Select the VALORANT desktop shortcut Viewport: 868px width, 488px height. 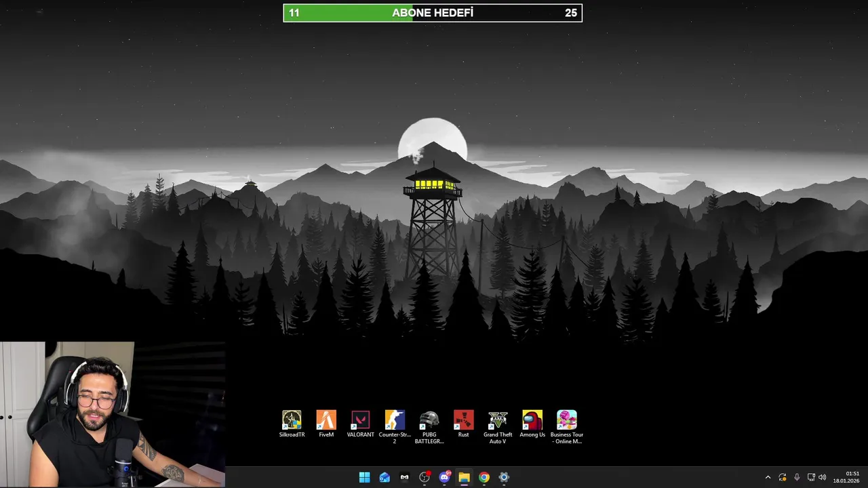point(360,424)
